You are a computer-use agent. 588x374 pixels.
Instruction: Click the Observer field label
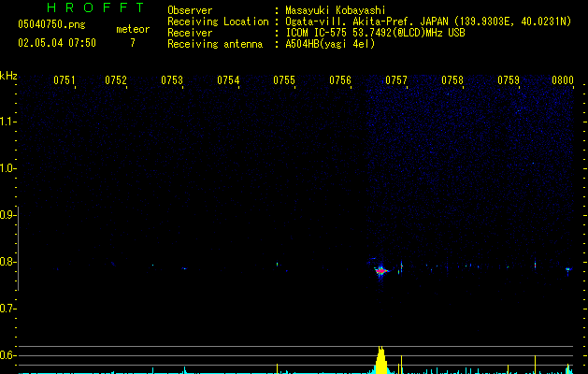point(190,10)
